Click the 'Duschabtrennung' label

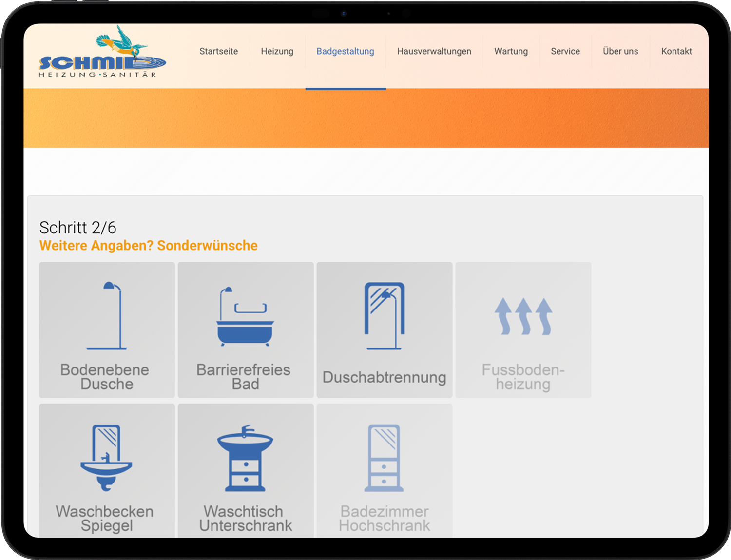(x=385, y=377)
